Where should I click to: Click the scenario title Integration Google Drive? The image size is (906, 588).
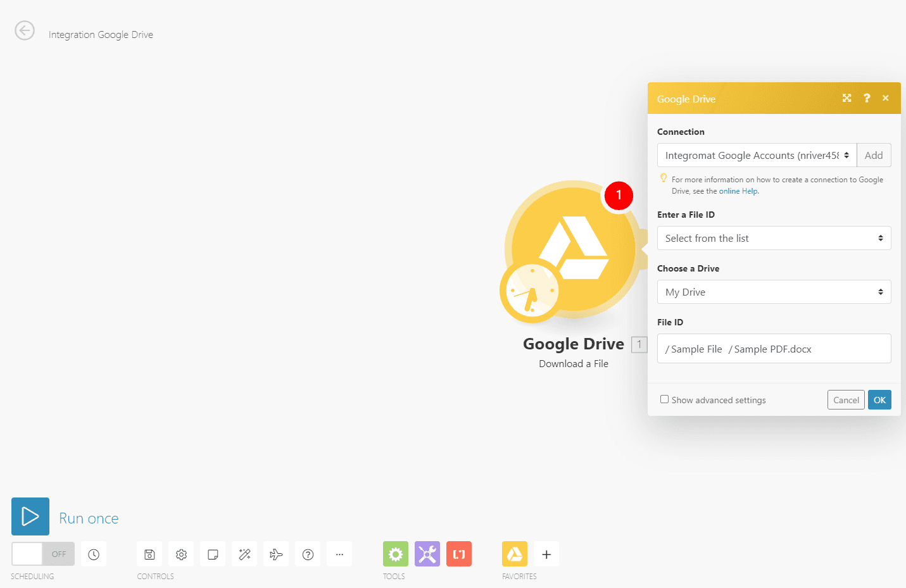(x=101, y=35)
